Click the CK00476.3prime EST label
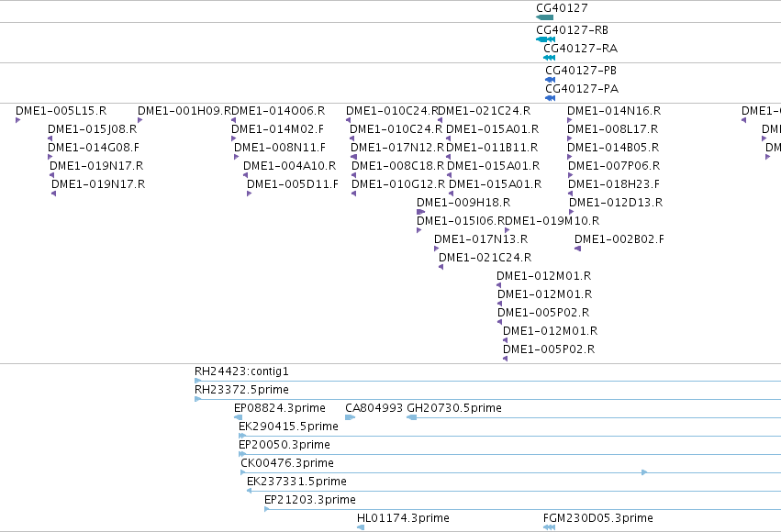The height and width of the screenshot is (532, 781). click(x=287, y=463)
